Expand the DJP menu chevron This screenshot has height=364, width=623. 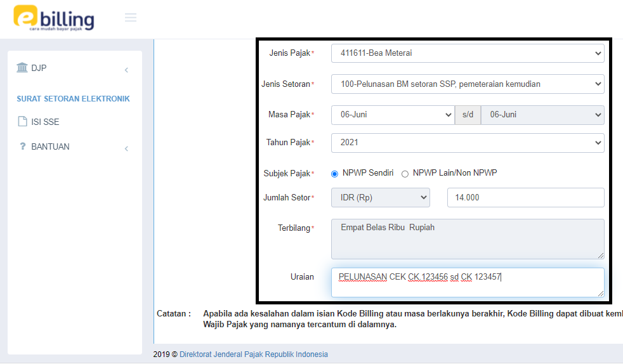coord(126,70)
